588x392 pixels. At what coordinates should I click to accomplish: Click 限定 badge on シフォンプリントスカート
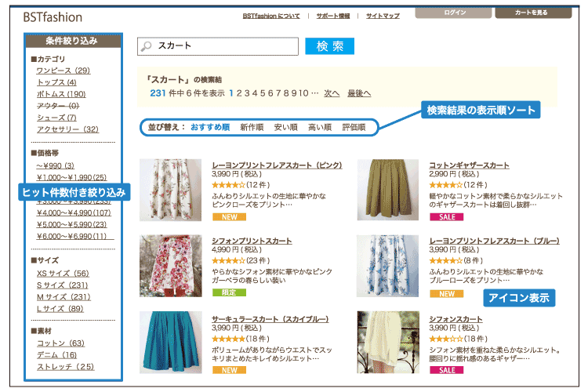tap(229, 292)
